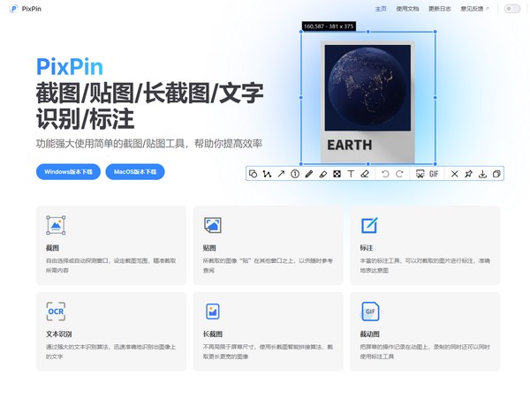Click the OCR icon on the 文本识别 card

[56, 311]
